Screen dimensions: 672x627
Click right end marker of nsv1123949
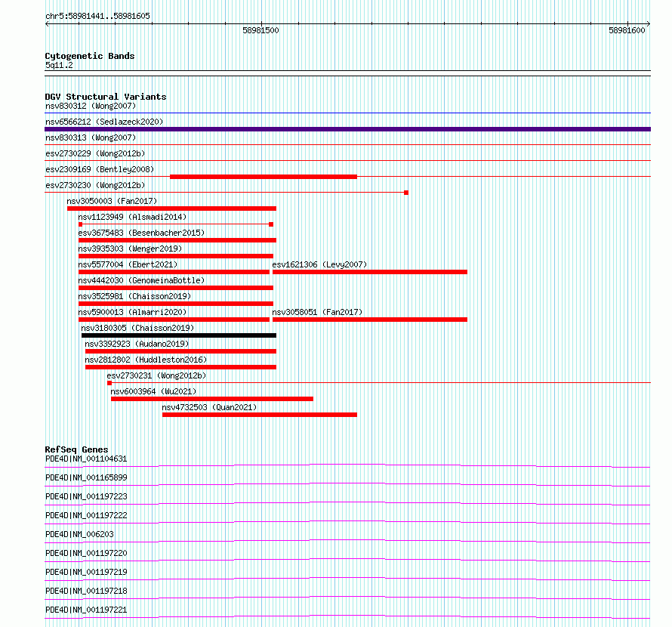(x=271, y=224)
